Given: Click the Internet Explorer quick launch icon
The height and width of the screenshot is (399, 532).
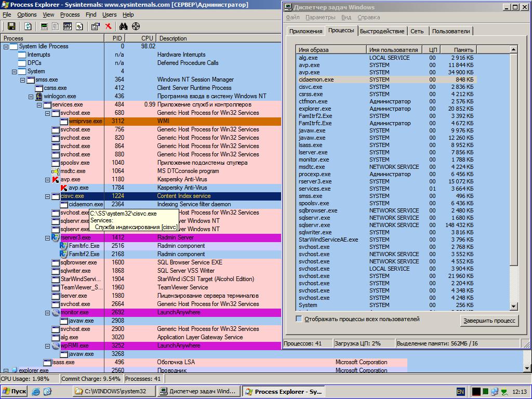Looking at the screenshot, I should [x=36, y=392].
